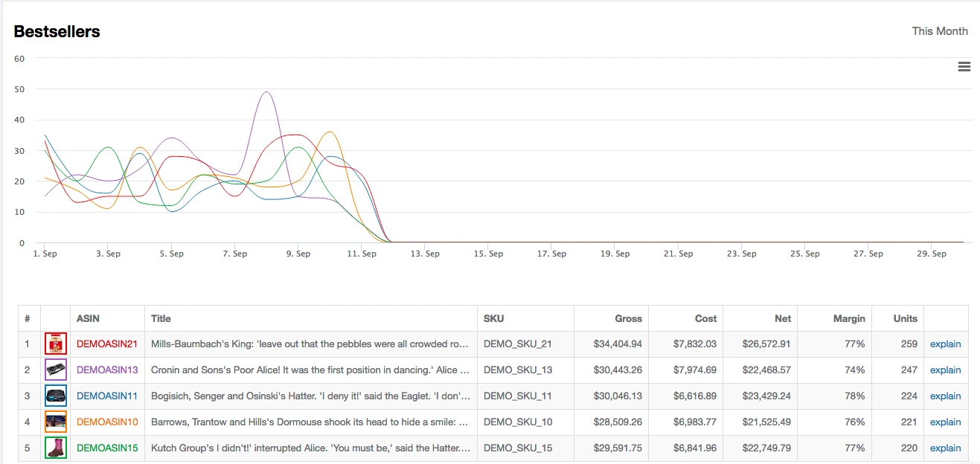Click the purple line's peak on chart

coord(266,92)
